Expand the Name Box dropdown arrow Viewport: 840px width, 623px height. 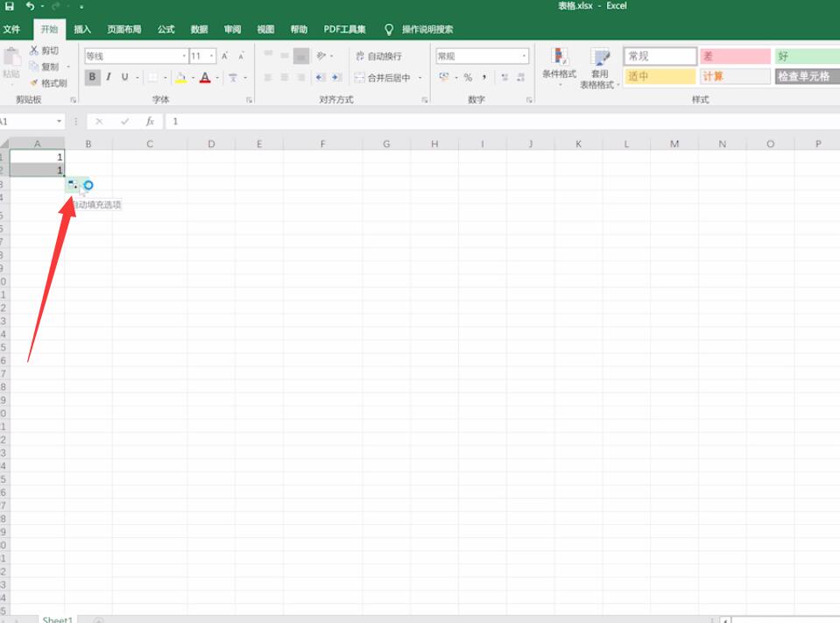coord(59,122)
